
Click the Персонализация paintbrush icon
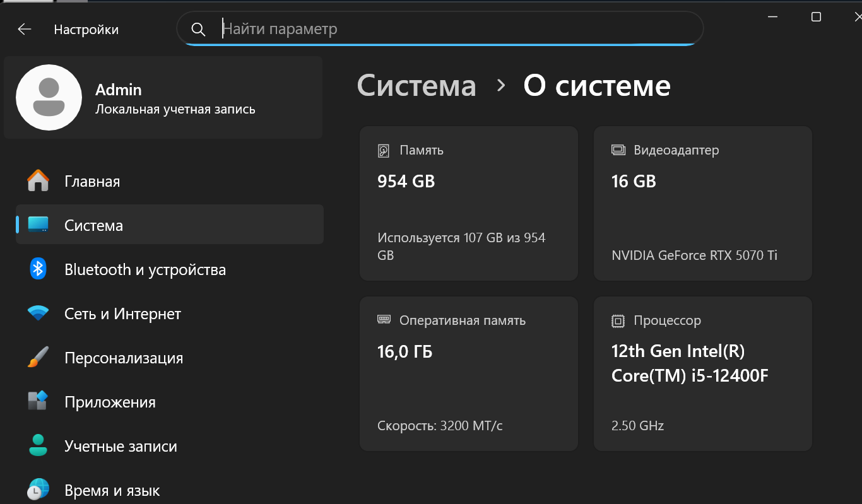[x=38, y=358]
